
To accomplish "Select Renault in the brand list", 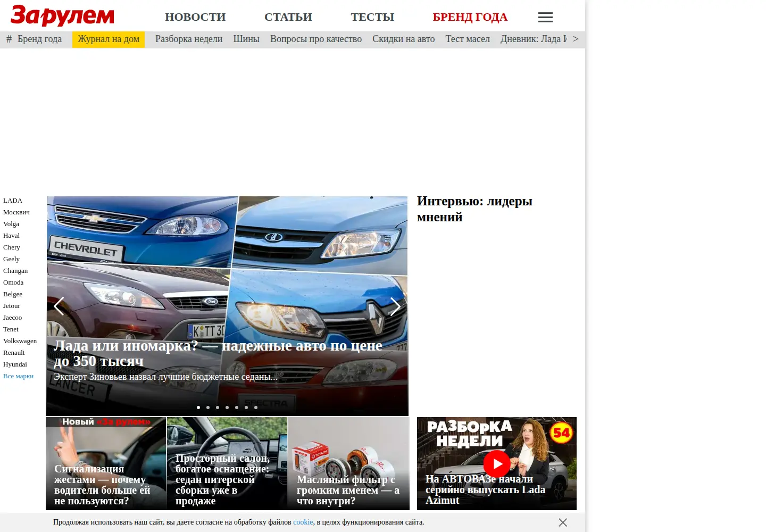I will coord(14,353).
